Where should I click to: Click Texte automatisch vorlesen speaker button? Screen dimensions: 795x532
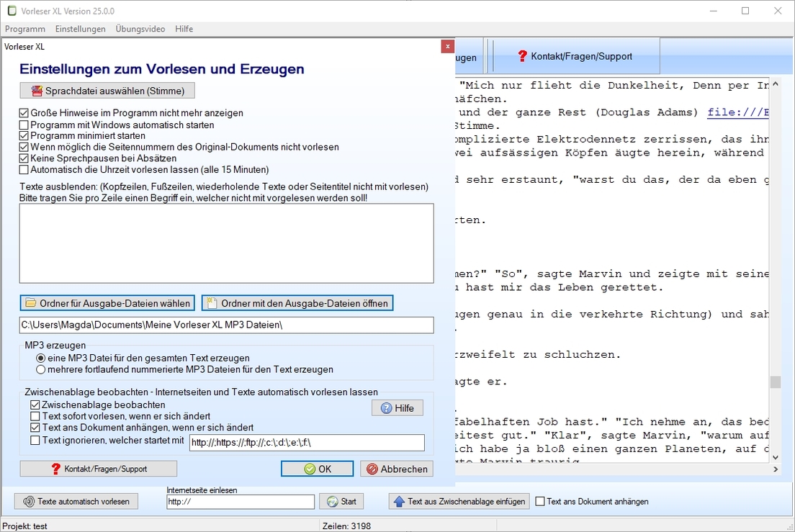point(76,501)
